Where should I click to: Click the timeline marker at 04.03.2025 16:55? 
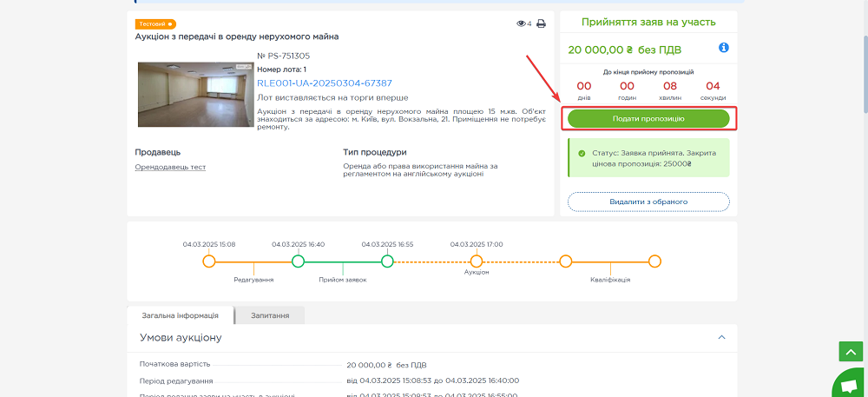point(387,261)
